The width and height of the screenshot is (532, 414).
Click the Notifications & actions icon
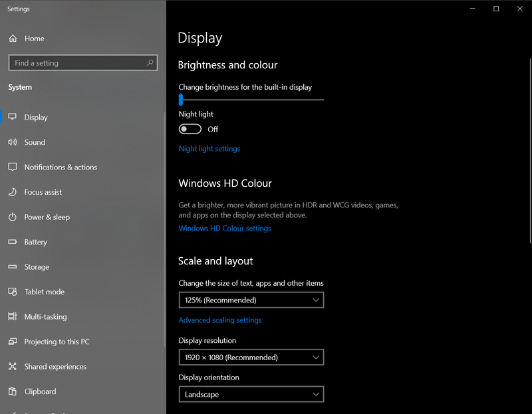click(x=12, y=167)
